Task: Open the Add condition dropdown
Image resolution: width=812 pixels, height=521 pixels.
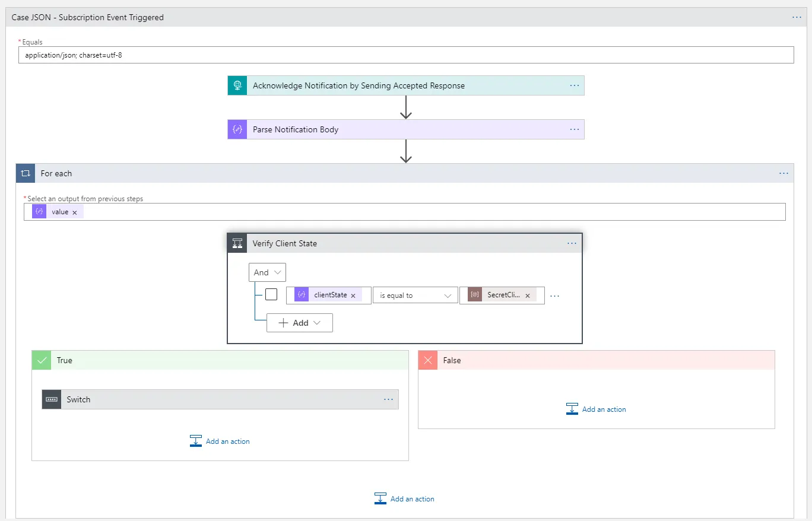Action: click(300, 323)
